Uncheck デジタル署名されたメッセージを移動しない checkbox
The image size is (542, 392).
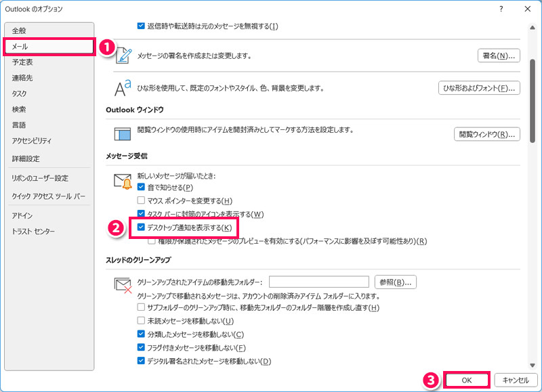coord(141,361)
